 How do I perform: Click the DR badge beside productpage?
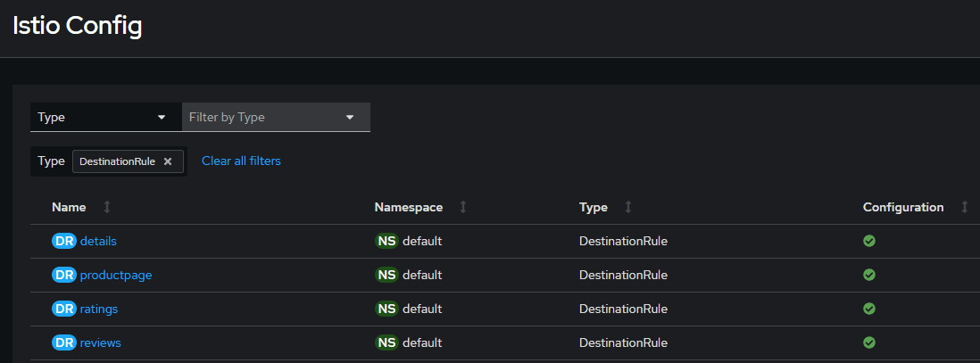coord(64,275)
